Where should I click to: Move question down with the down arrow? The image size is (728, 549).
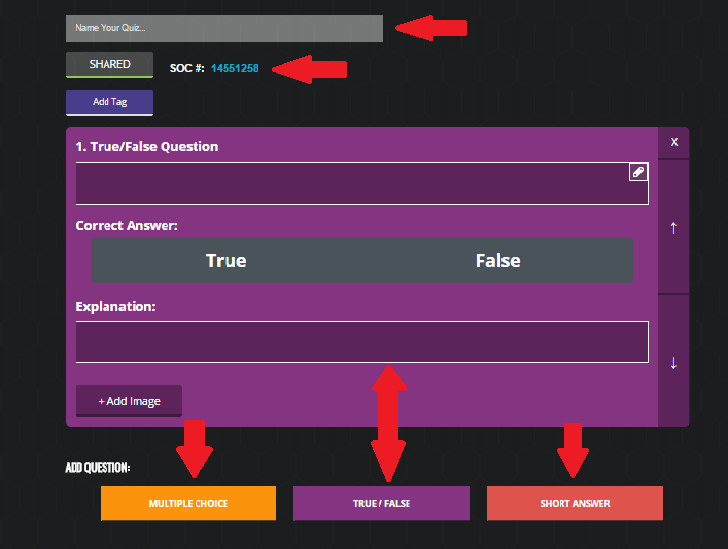point(673,362)
